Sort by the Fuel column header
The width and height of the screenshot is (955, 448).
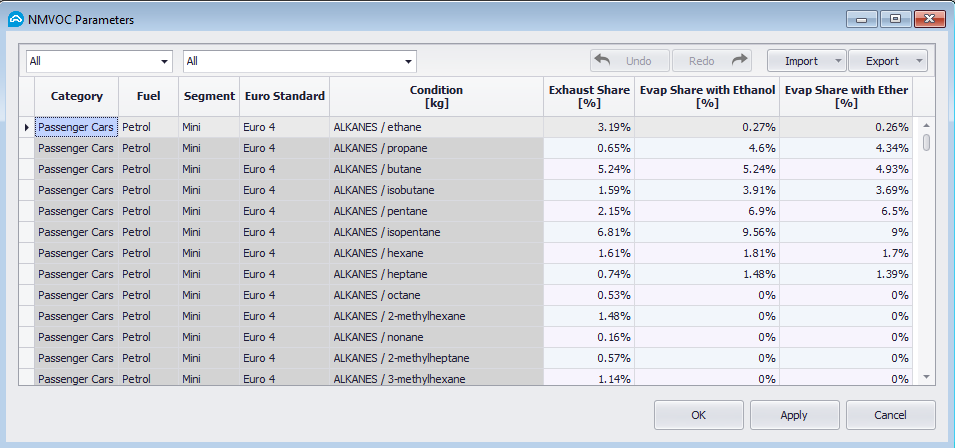click(x=149, y=96)
